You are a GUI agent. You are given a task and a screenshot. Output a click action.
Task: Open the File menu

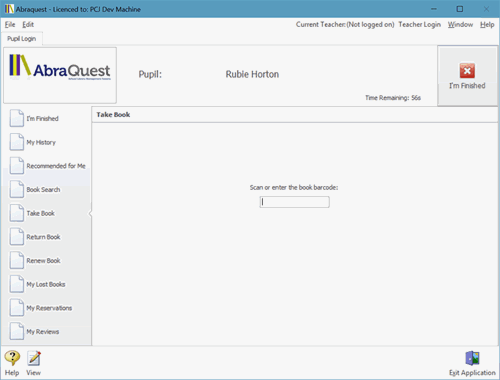click(x=10, y=24)
